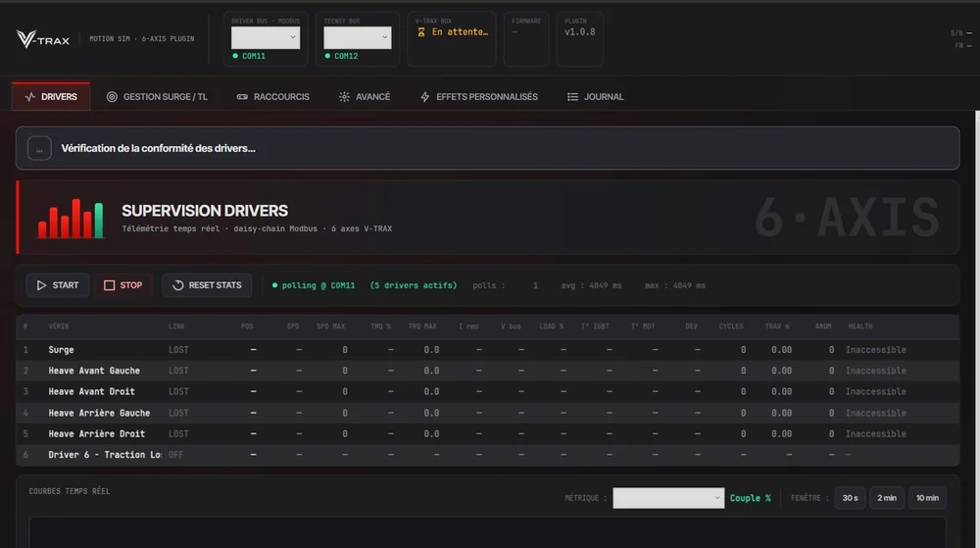Click Inaccessible health for Heave Arrière Droit

(x=875, y=433)
